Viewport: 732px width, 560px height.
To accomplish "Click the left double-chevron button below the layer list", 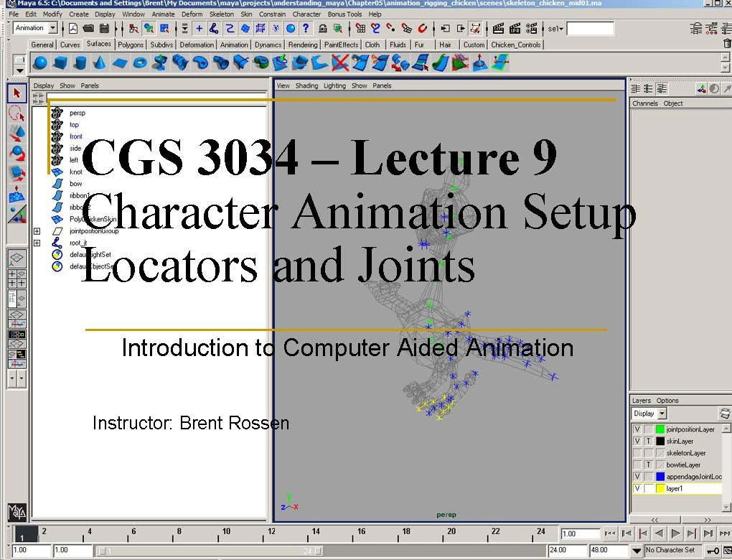I will click(654, 520).
